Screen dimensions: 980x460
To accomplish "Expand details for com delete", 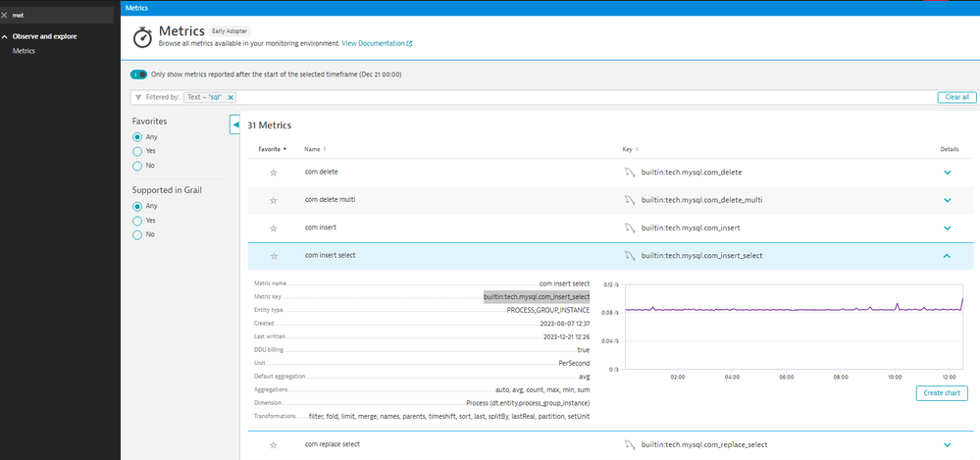I will [x=947, y=173].
